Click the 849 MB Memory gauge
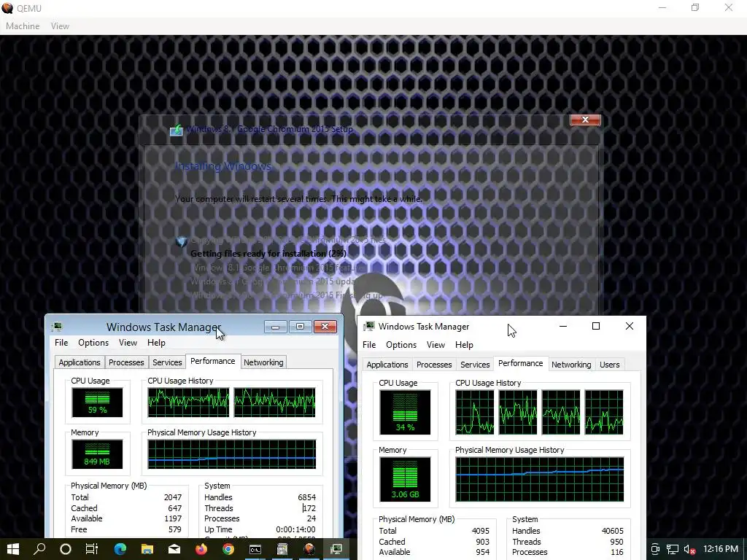This screenshot has width=747, height=560. [x=97, y=454]
